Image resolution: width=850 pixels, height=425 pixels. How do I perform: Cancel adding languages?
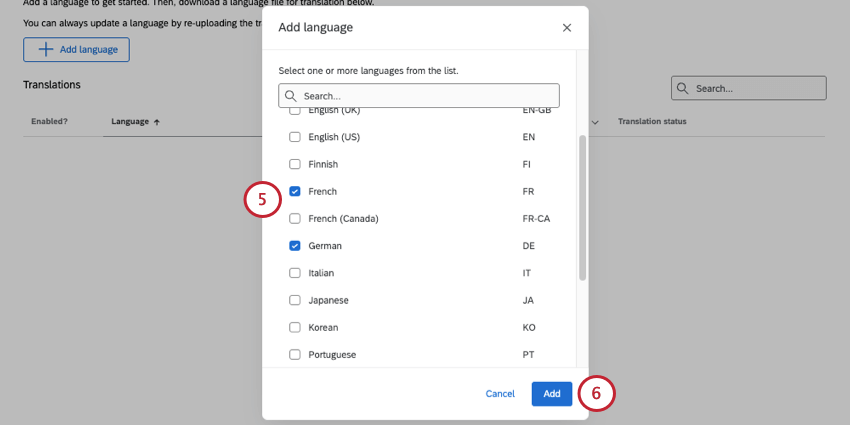500,394
